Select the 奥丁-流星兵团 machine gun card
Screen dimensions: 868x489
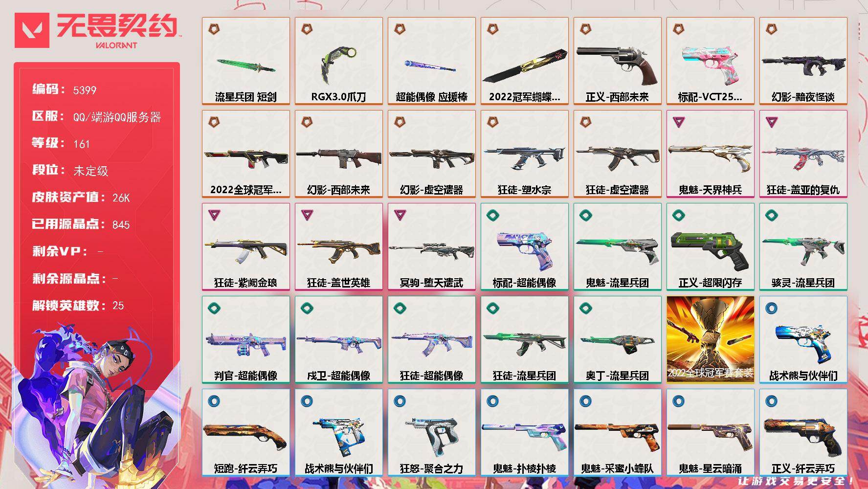click(618, 339)
